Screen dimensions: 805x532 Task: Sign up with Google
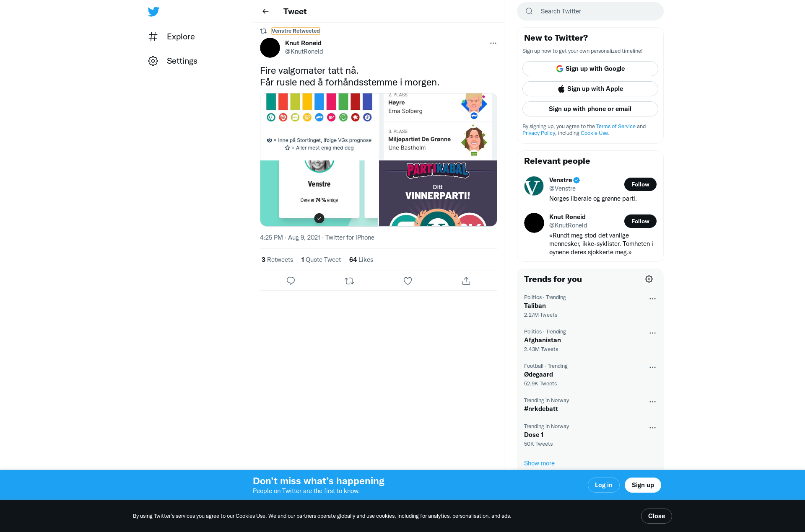click(590, 69)
